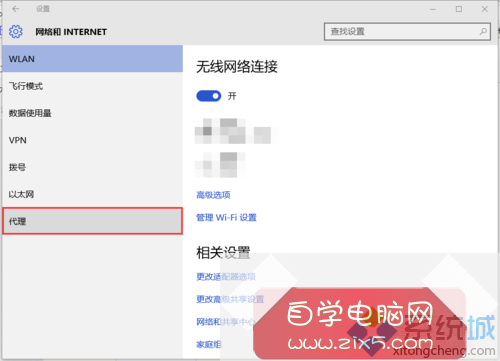500x361 pixels.
Task: Open 数据使用量 section
Action: [93, 113]
